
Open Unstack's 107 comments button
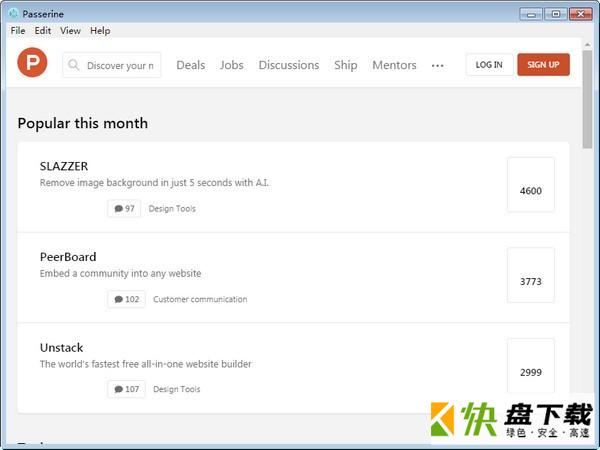tap(126, 389)
